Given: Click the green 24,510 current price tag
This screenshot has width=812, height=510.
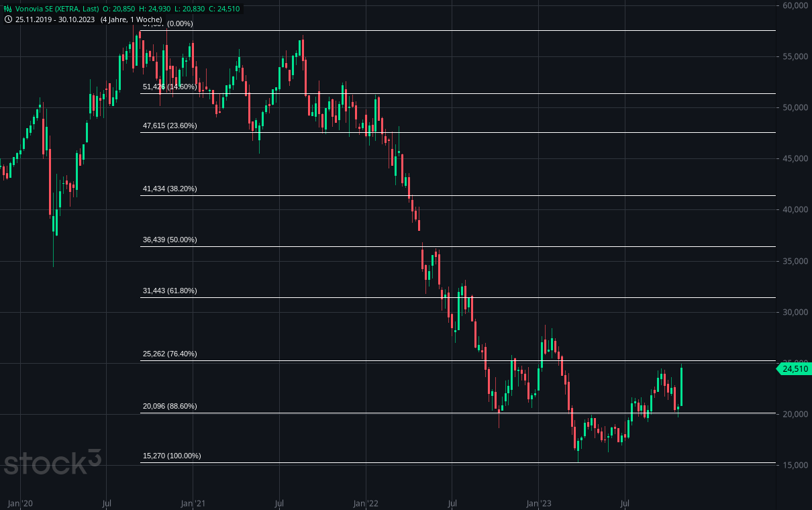Looking at the screenshot, I should pyautogui.click(x=795, y=368).
